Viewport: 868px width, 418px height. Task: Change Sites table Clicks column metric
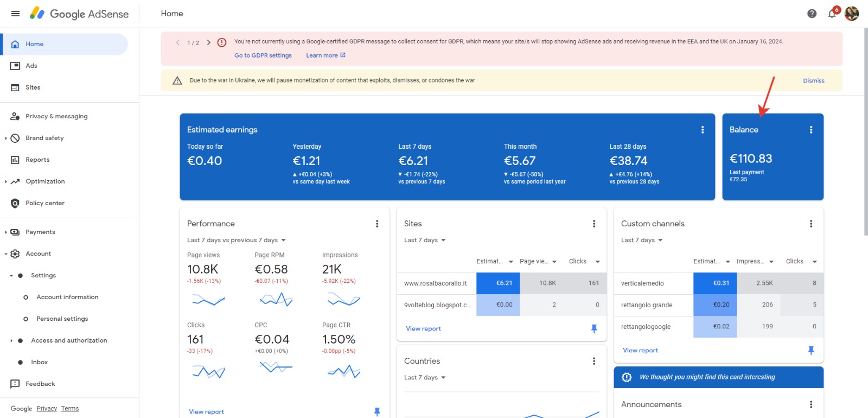click(x=584, y=261)
